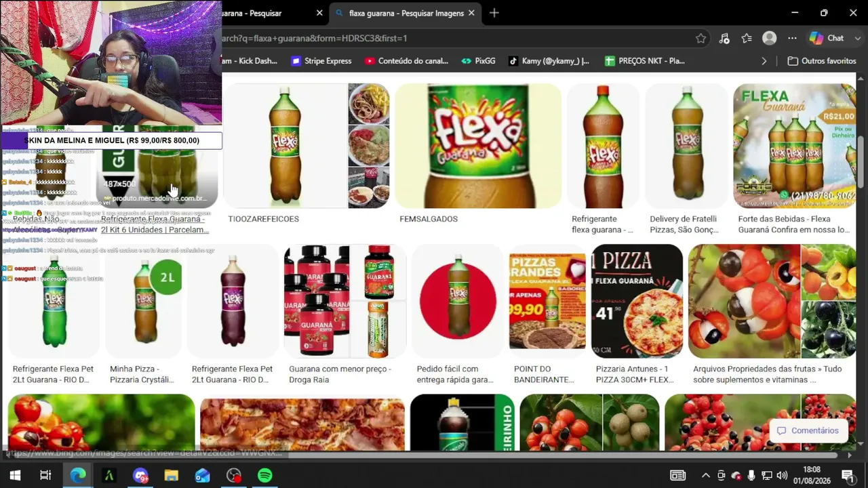Close the 'flaxa guarana - Pesquisar Imagens' tab
This screenshot has height=488, width=868.
(x=471, y=13)
